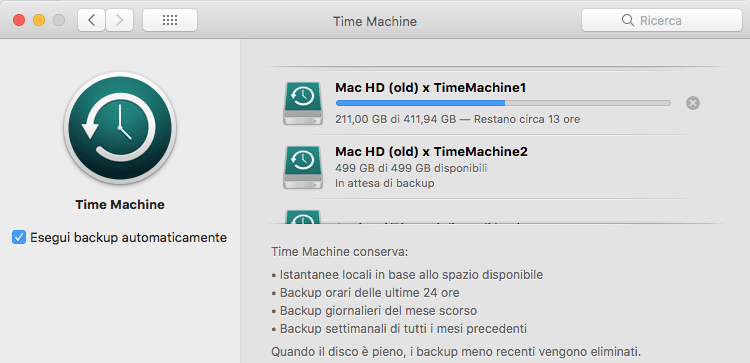Click Backup settimanali di tutti i mesi precedenti

click(399, 329)
